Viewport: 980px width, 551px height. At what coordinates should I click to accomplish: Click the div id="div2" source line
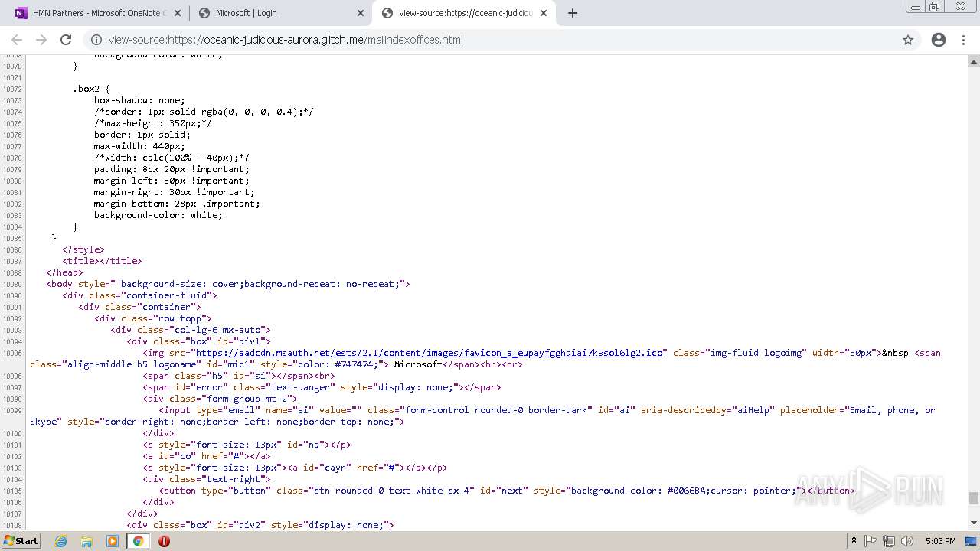260,525
